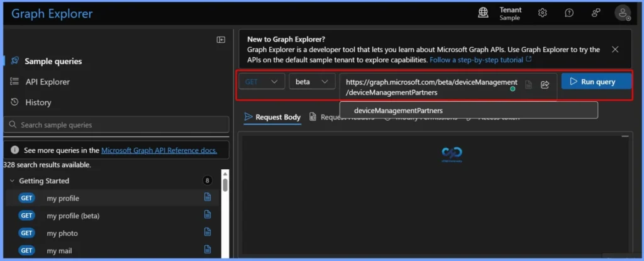Click the History clock icon
Image resolution: width=644 pixels, height=261 pixels.
click(x=14, y=102)
